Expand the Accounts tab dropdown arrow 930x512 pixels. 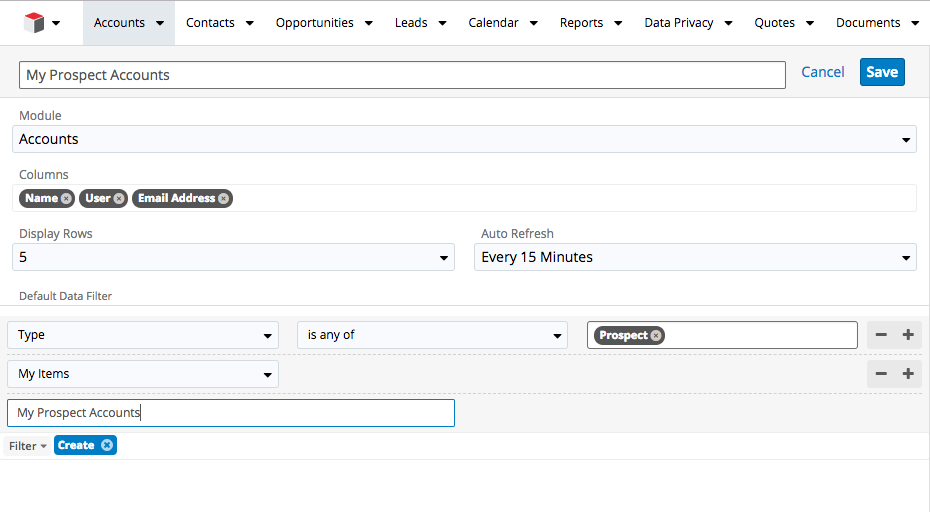point(160,23)
